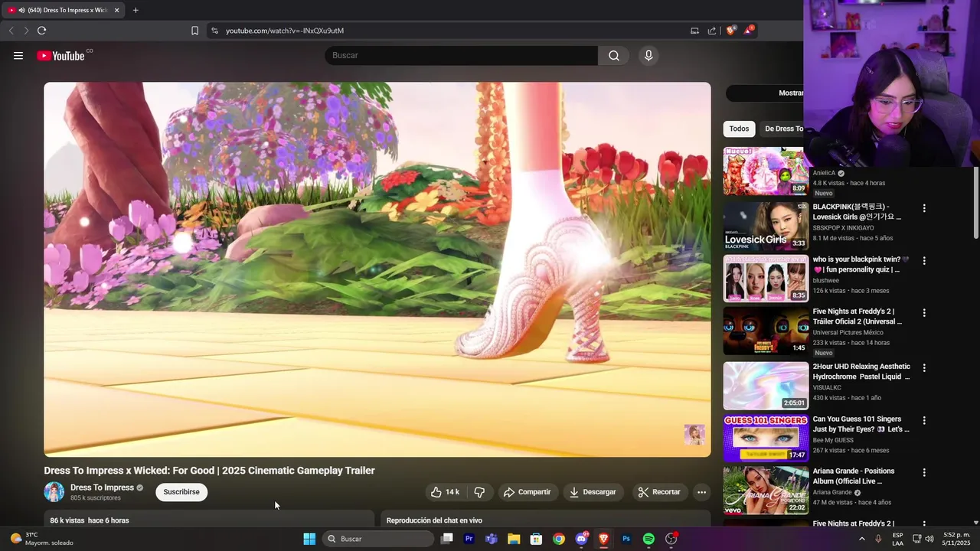The width and height of the screenshot is (980, 551).
Task: Click the page vertical scrollbar
Action: click(976, 202)
